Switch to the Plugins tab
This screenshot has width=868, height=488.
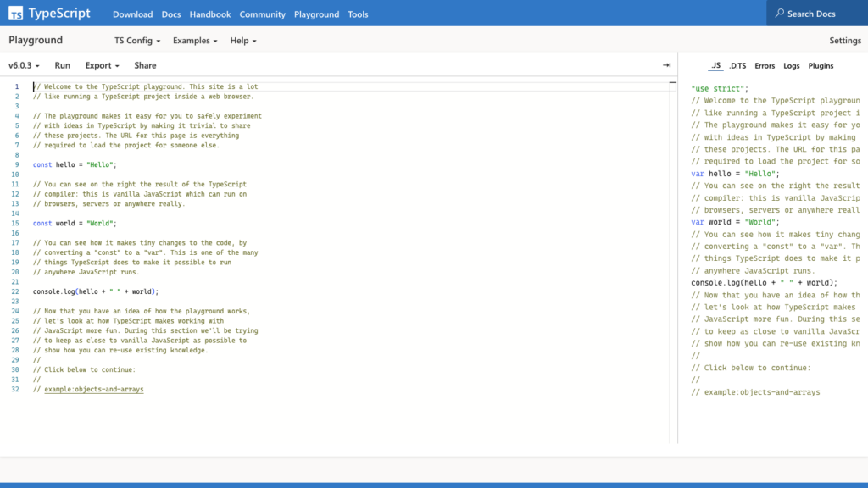coord(821,66)
